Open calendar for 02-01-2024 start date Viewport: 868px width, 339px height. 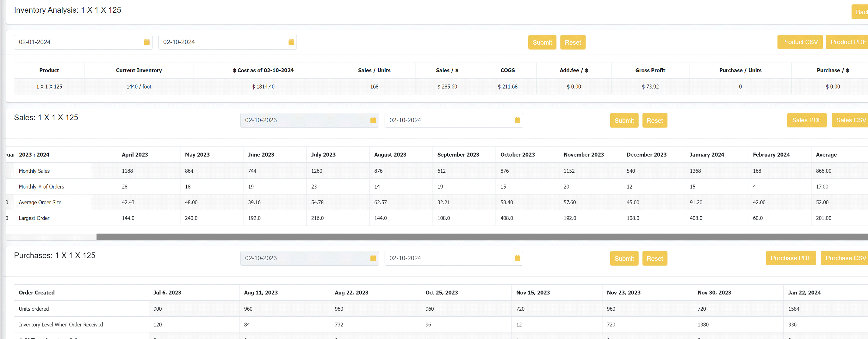147,42
